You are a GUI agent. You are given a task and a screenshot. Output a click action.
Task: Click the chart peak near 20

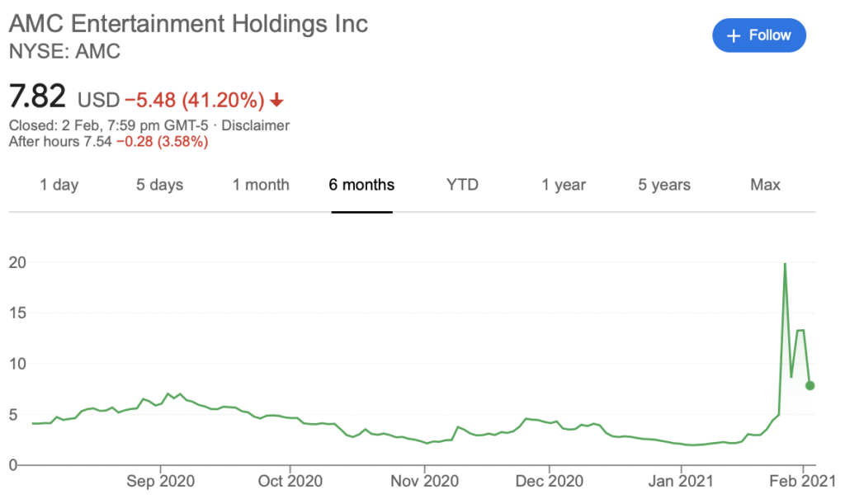click(x=786, y=264)
